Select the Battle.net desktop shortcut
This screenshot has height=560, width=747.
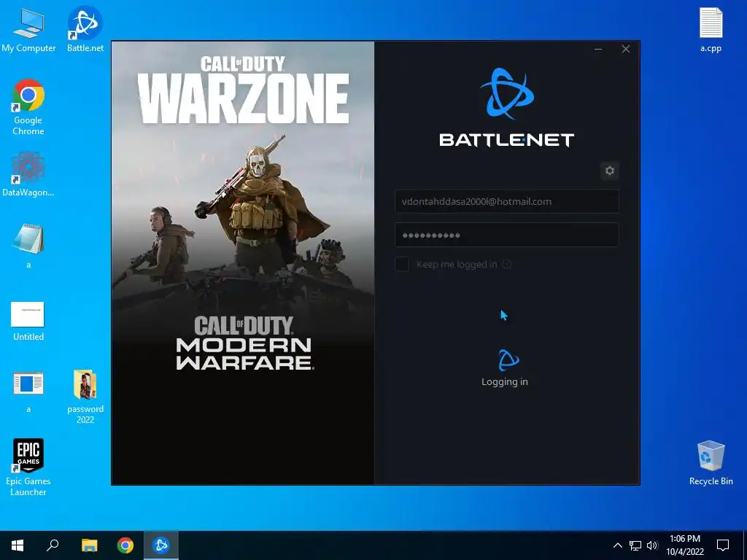point(85,29)
